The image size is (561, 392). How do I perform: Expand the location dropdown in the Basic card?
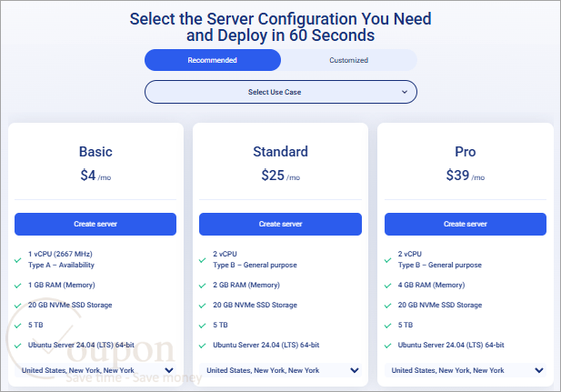95,370
